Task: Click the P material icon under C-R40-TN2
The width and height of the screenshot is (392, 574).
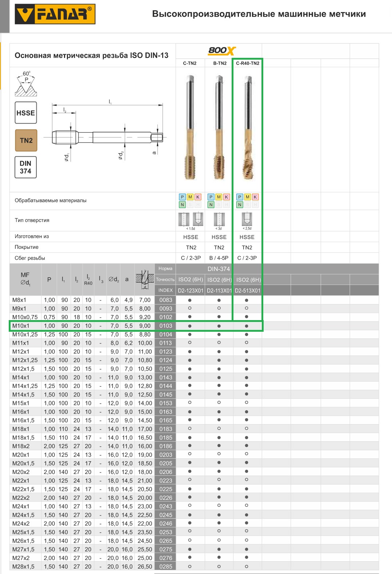Action: 239,197
